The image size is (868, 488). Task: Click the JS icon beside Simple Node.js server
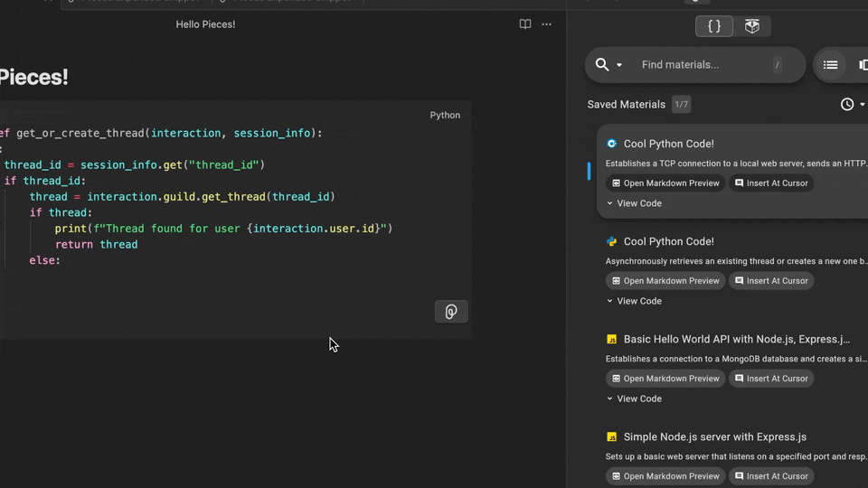click(612, 437)
